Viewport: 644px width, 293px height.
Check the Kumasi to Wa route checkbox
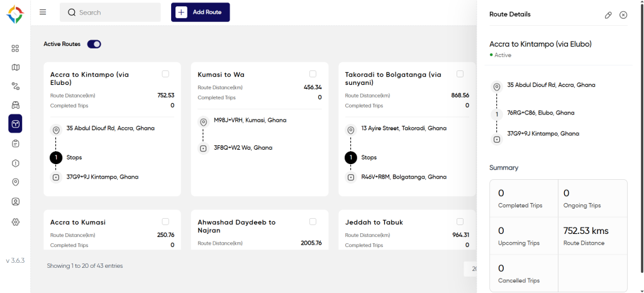point(313,74)
